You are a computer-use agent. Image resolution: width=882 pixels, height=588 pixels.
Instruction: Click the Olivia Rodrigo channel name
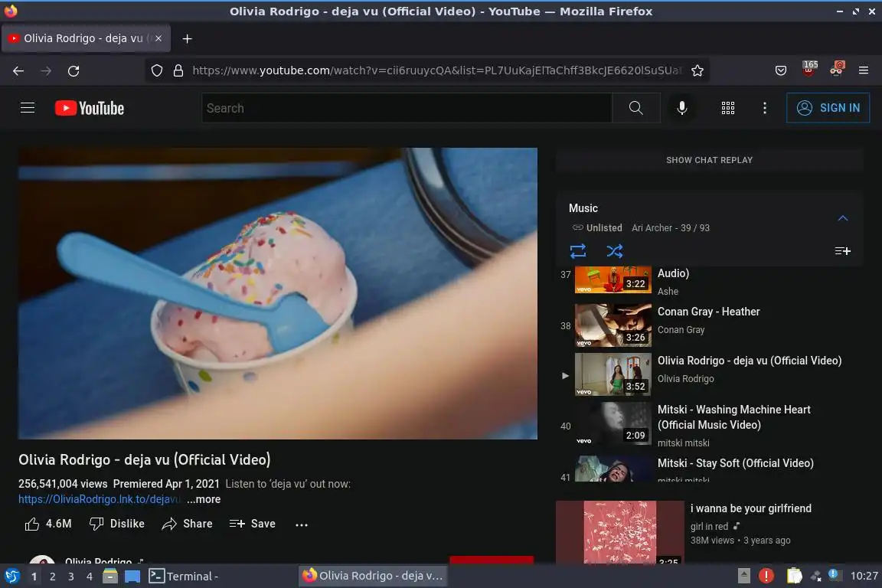click(x=99, y=560)
